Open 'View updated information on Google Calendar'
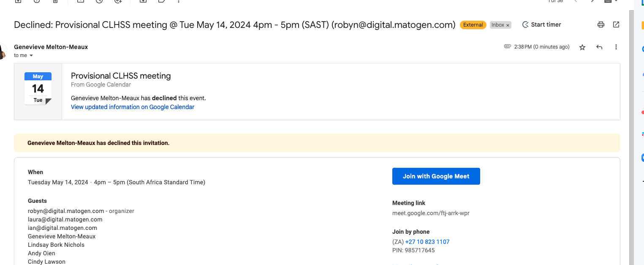 (133, 107)
